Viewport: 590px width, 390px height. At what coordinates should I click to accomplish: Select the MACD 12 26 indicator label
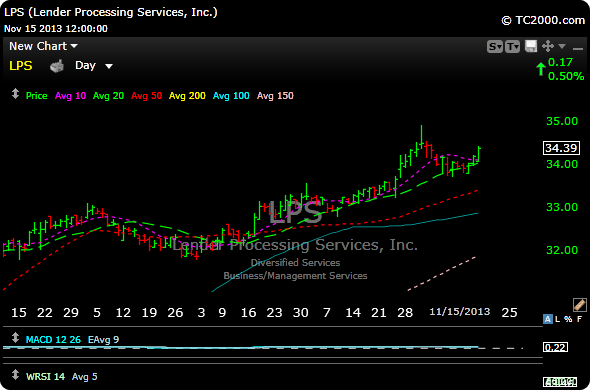click(53, 340)
